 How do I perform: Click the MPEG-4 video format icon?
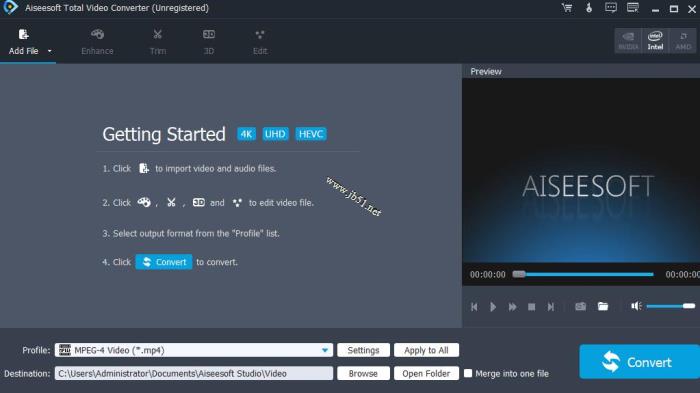tap(65, 350)
